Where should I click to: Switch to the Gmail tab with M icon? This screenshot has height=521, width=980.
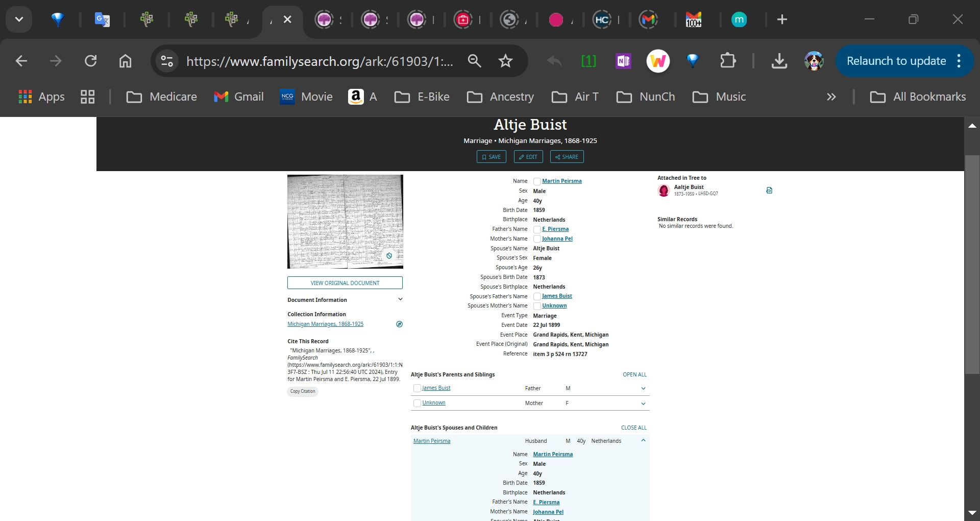pos(648,19)
